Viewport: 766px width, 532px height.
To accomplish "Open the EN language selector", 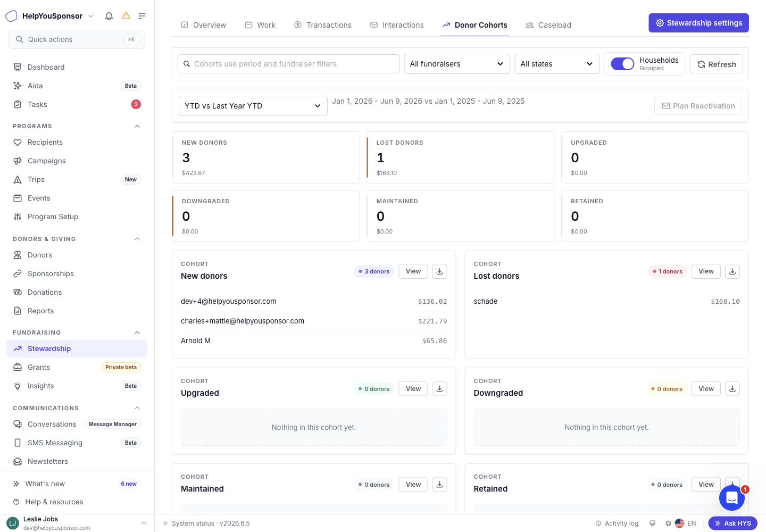I will (x=685, y=523).
